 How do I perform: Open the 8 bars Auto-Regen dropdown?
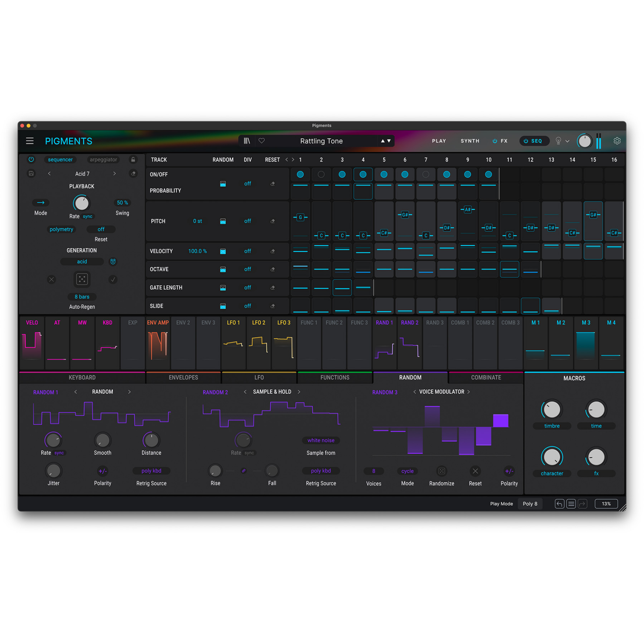82,297
